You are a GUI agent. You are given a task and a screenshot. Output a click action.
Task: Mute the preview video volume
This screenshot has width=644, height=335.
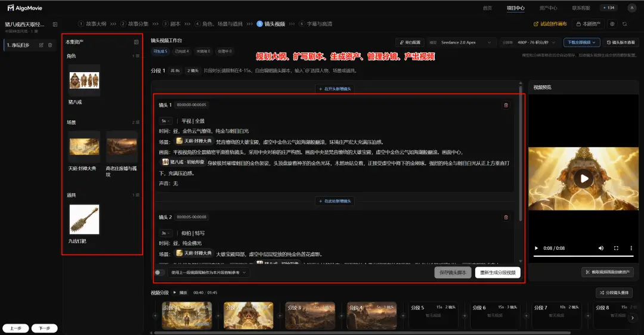[x=601, y=248]
